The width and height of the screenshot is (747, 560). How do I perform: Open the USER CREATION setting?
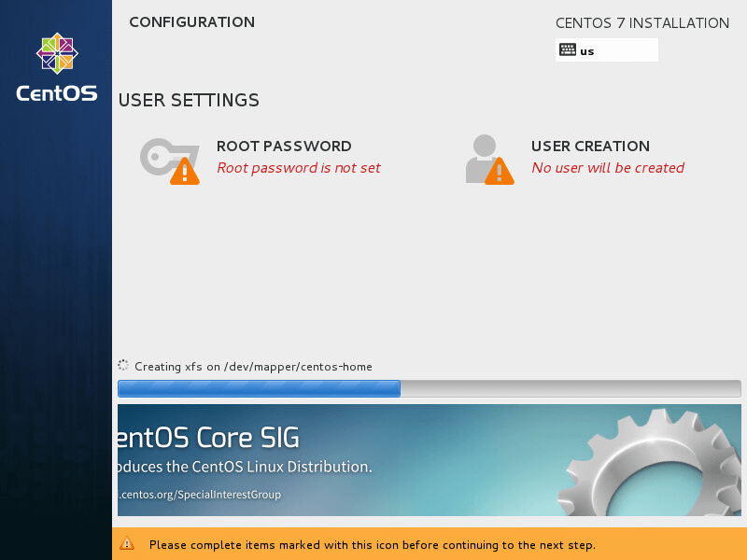click(590, 147)
